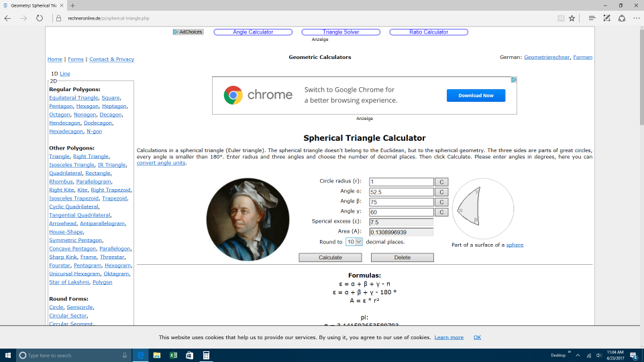Screen dimensions: 644x362
Task: Click the browser back arrow
Action: click(7, 18)
